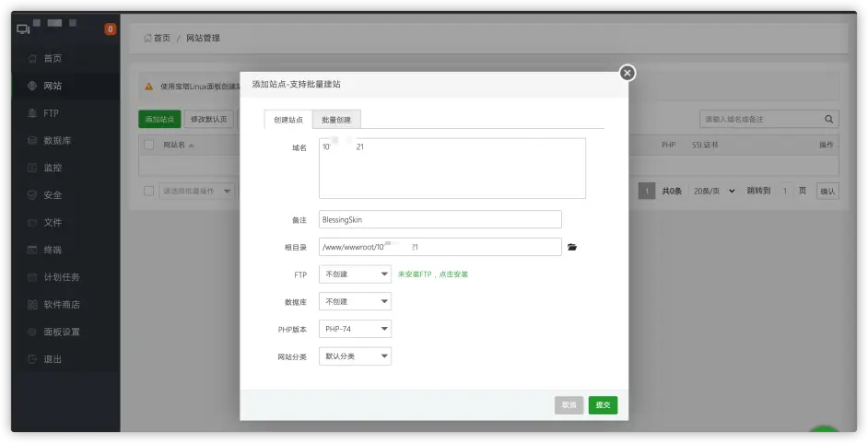Viewport: 868px width, 443px height.
Task: Click the Home icon in the sidebar
Action: 32,58
